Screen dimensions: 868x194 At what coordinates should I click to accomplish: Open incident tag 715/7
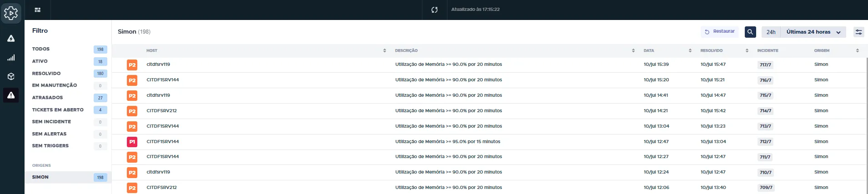pos(765,95)
